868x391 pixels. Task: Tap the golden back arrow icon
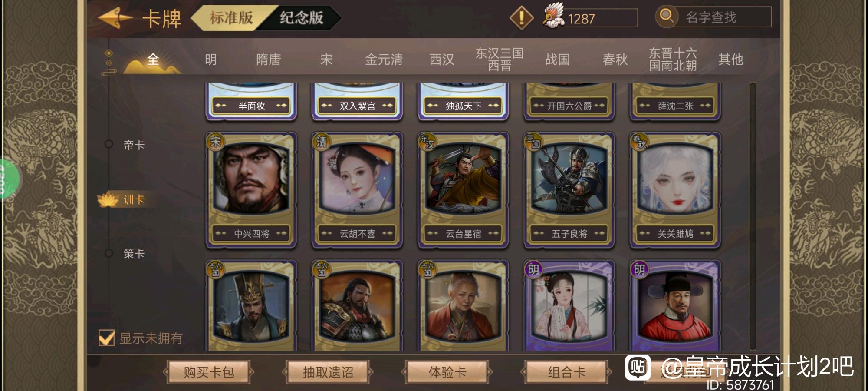pyautogui.click(x=115, y=18)
